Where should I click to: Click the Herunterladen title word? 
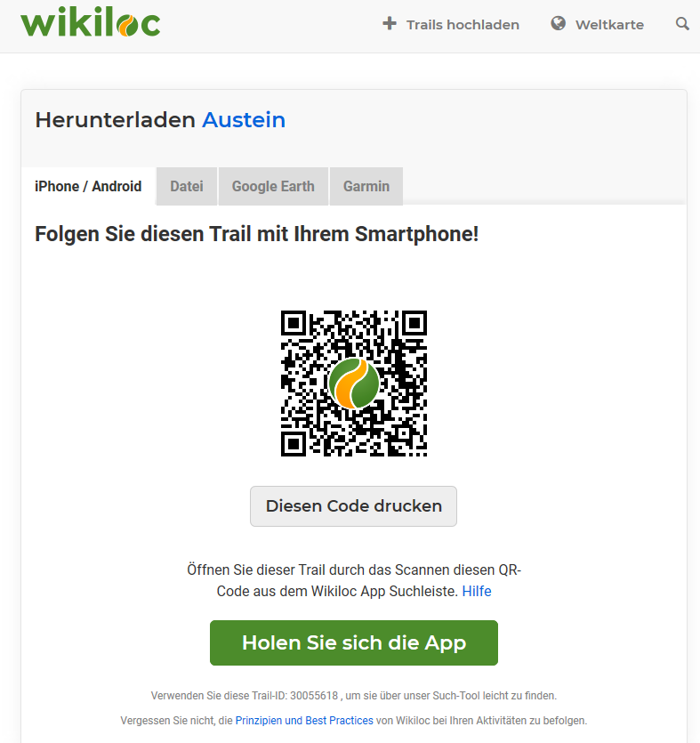[115, 119]
